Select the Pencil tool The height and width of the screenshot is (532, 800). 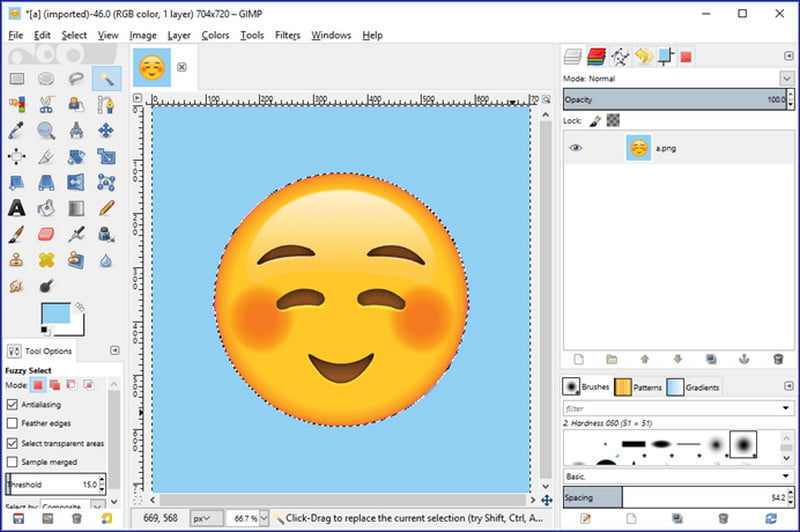pos(106,208)
